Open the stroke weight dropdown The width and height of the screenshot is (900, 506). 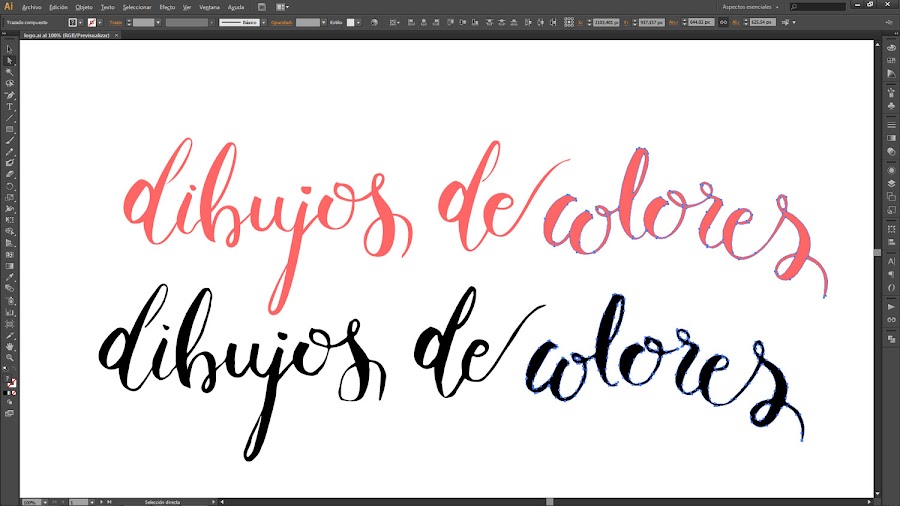(x=158, y=22)
